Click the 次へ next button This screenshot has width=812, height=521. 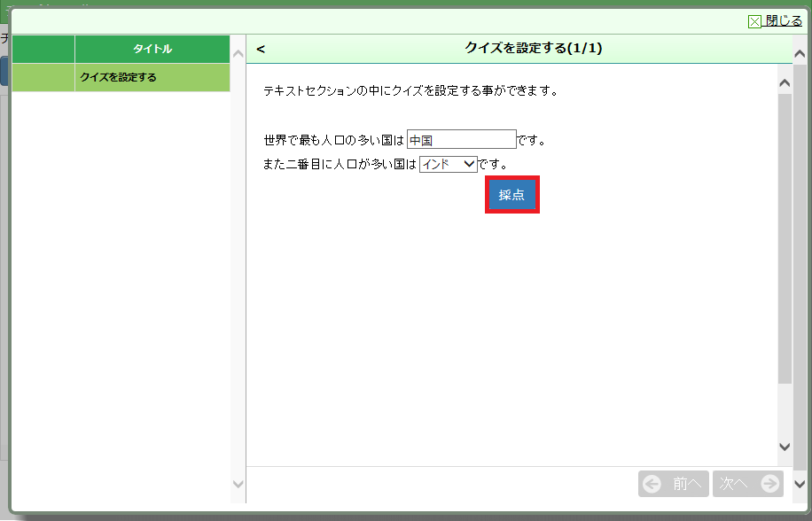click(x=748, y=484)
